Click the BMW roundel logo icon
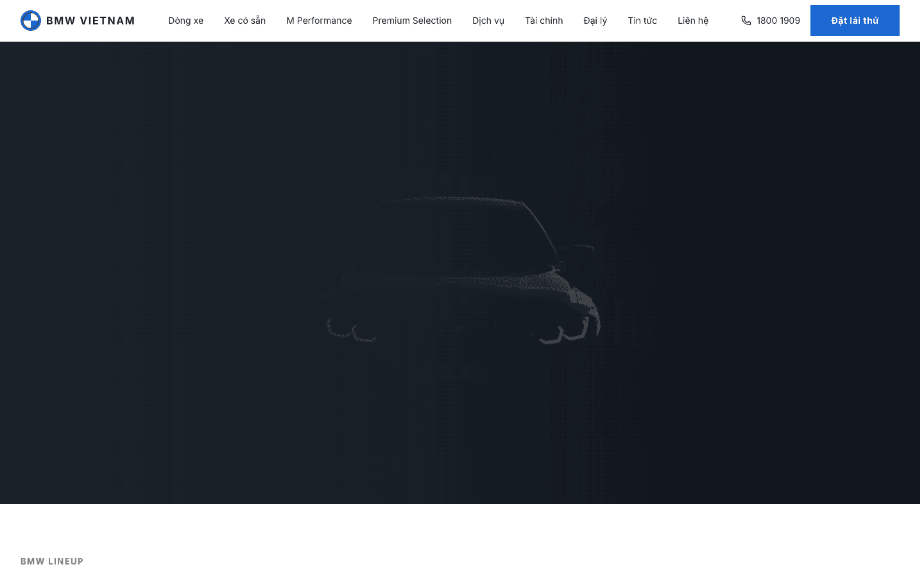The width and height of the screenshot is (924, 578). tap(31, 21)
